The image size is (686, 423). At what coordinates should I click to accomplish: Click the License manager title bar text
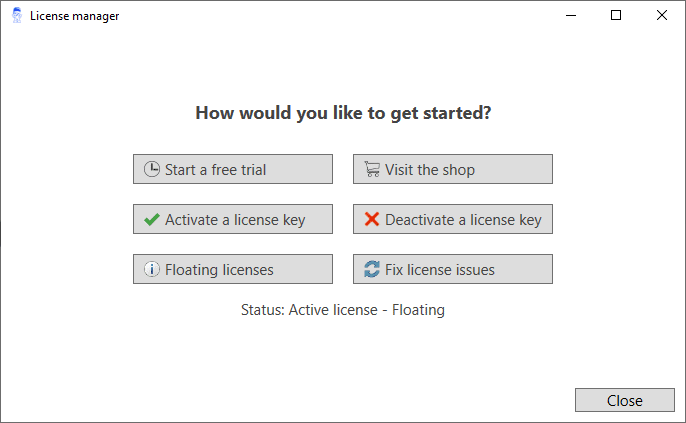[x=74, y=16]
